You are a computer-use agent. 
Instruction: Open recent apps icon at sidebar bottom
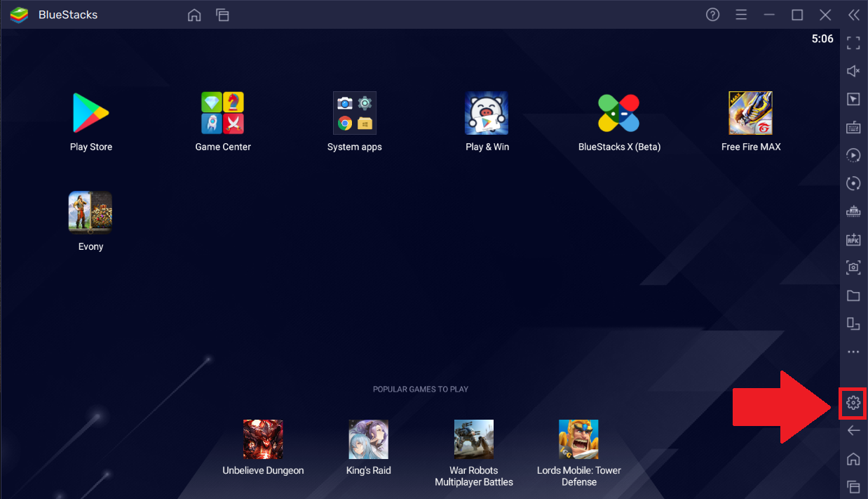[853, 486]
